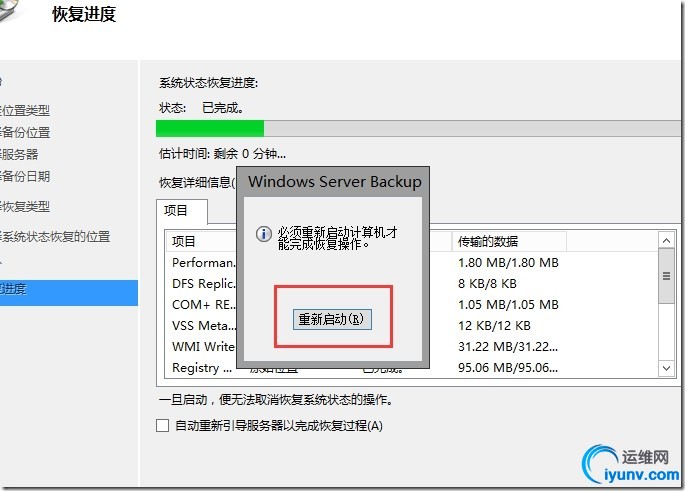
Task: Select the VSS Meta... list row
Action: pos(202,325)
